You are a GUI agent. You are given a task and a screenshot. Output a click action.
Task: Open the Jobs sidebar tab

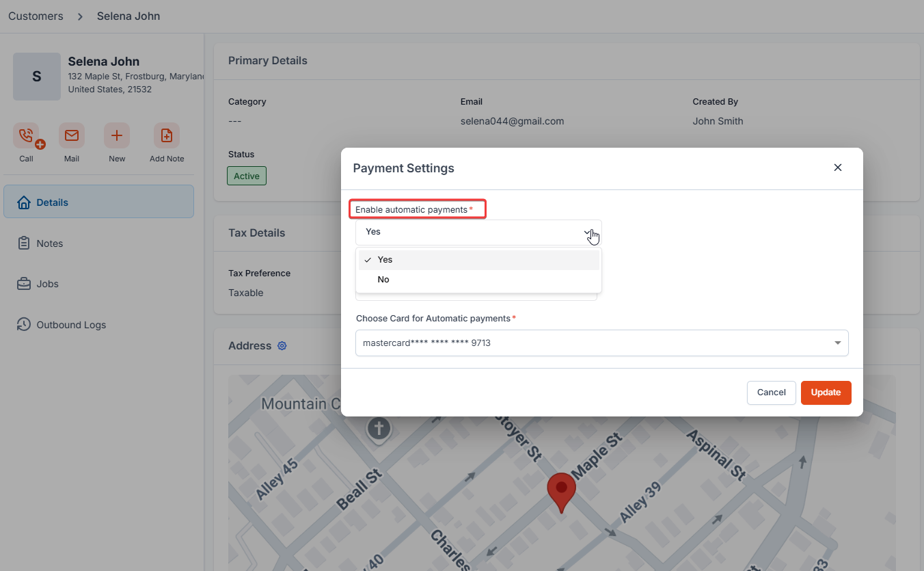click(98, 284)
